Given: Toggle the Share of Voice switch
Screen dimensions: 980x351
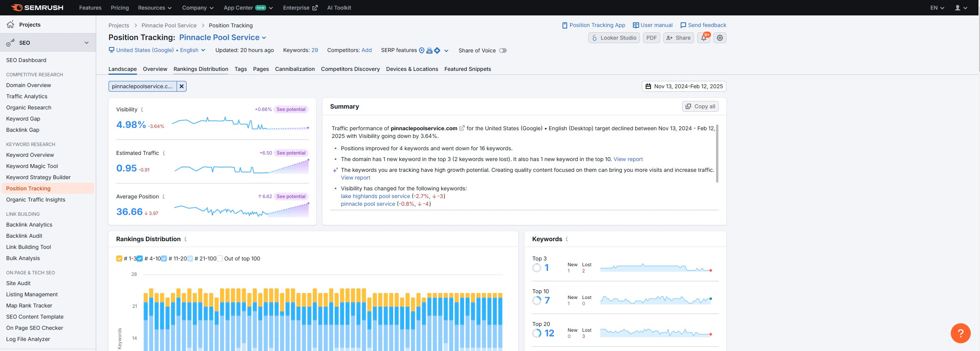Looking at the screenshot, I should (x=503, y=50).
